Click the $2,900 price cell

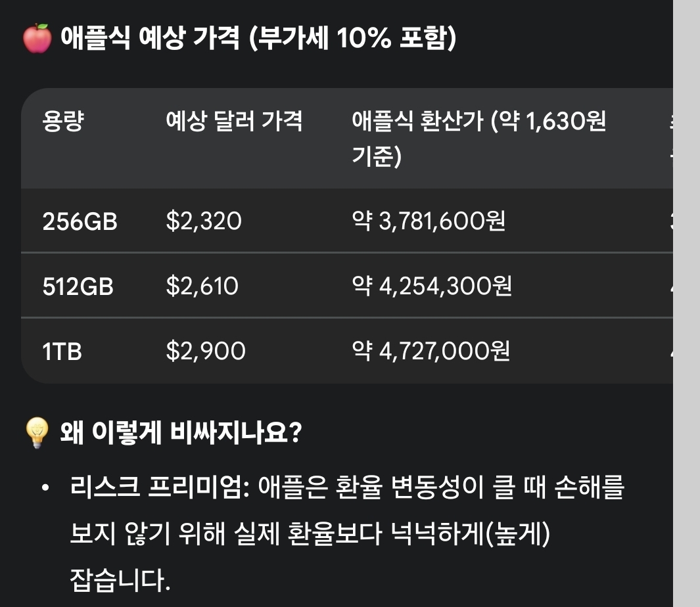206,351
